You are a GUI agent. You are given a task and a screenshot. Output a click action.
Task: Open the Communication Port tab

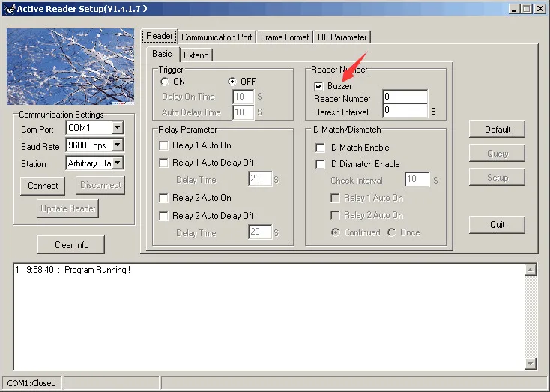(x=217, y=37)
